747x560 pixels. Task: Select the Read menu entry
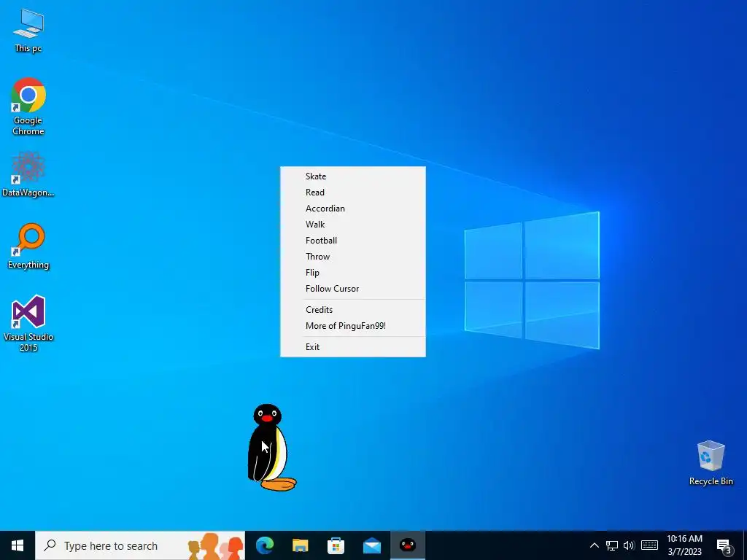coord(352,192)
